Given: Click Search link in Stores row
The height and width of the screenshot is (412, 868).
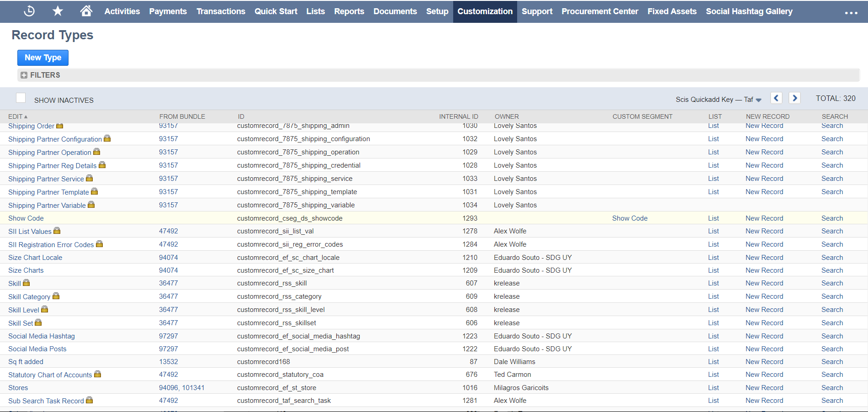Looking at the screenshot, I should coord(832,388).
